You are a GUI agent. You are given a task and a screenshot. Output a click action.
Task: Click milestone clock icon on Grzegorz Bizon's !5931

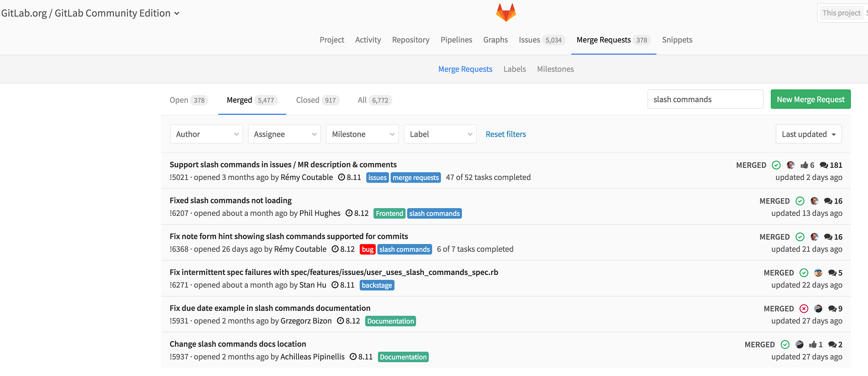tap(340, 321)
